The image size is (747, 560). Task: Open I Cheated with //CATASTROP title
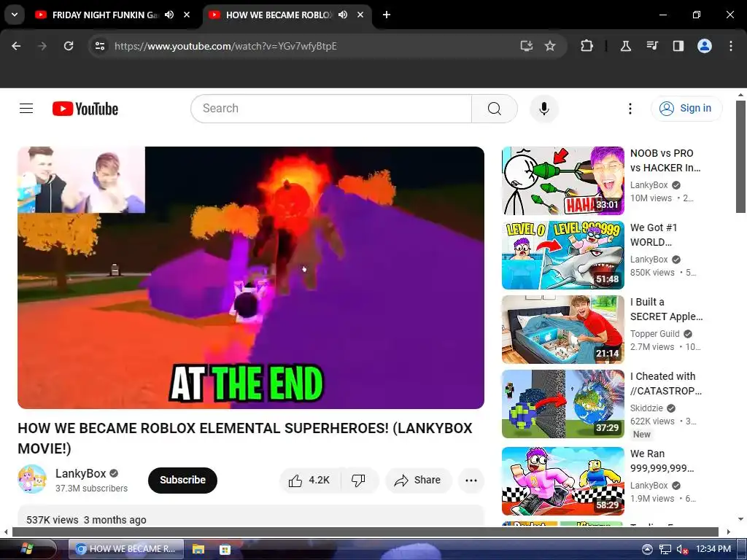pyautogui.click(x=665, y=384)
